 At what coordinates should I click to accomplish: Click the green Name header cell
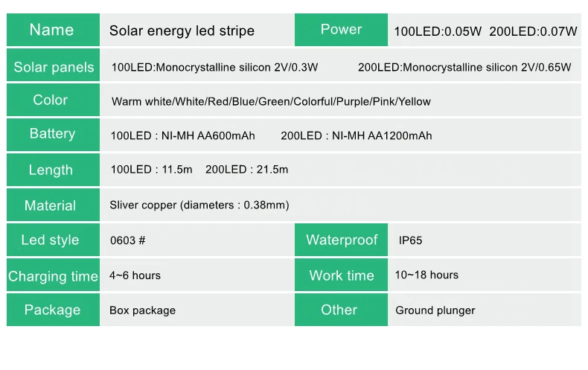52,30
